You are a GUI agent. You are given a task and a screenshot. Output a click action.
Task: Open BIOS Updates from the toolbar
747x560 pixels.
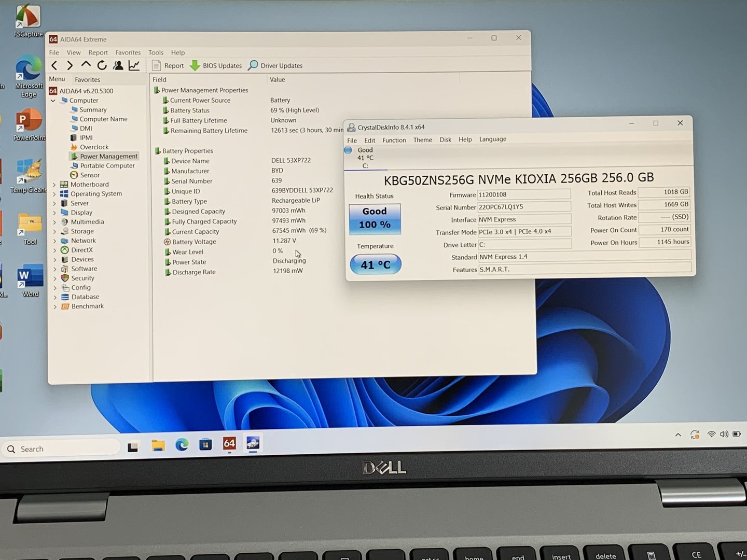pyautogui.click(x=216, y=66)
